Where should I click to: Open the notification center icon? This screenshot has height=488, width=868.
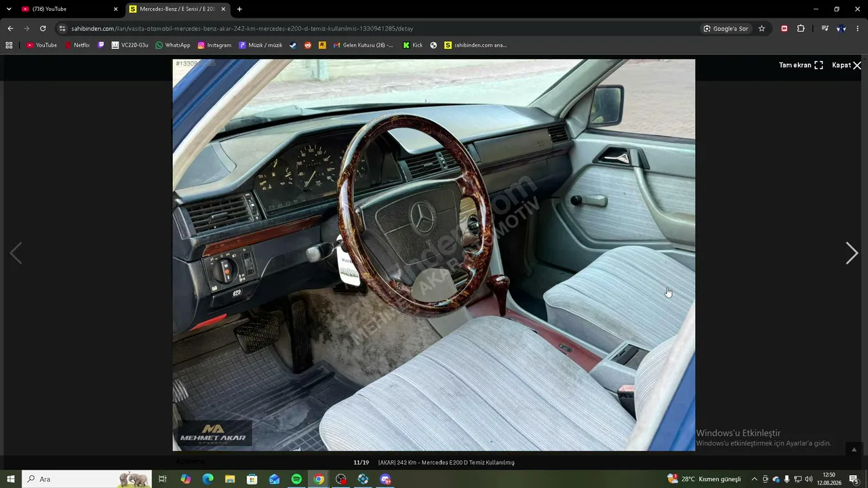[854, 479]
